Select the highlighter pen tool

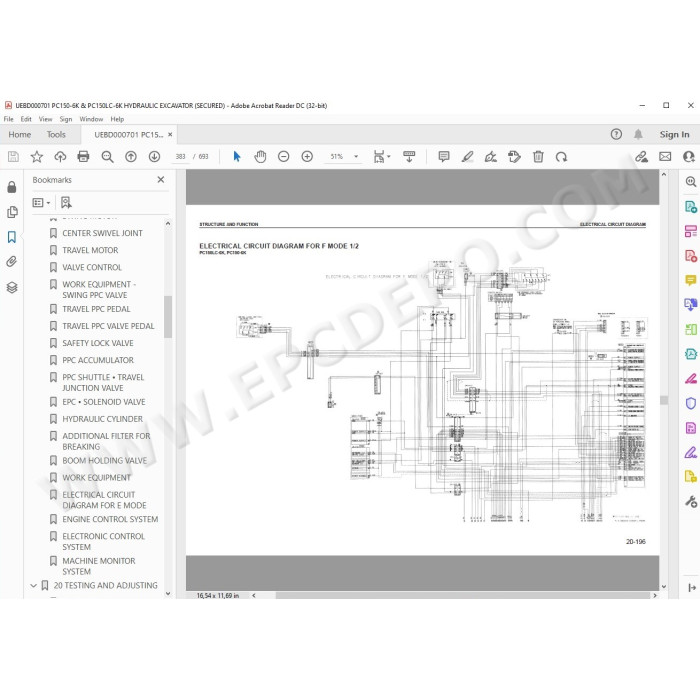click(467, 157)
